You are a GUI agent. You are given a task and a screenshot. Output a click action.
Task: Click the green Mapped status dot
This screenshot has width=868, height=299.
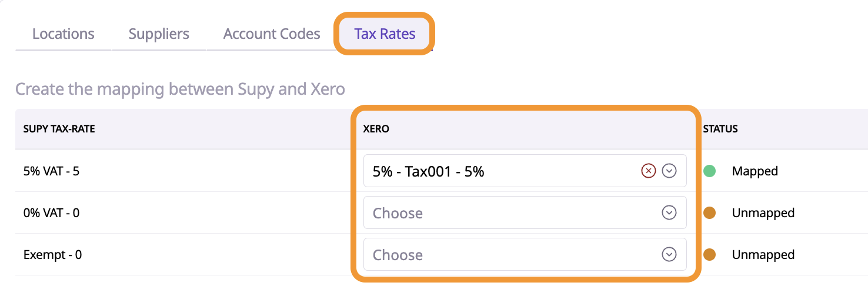point(710,171)
